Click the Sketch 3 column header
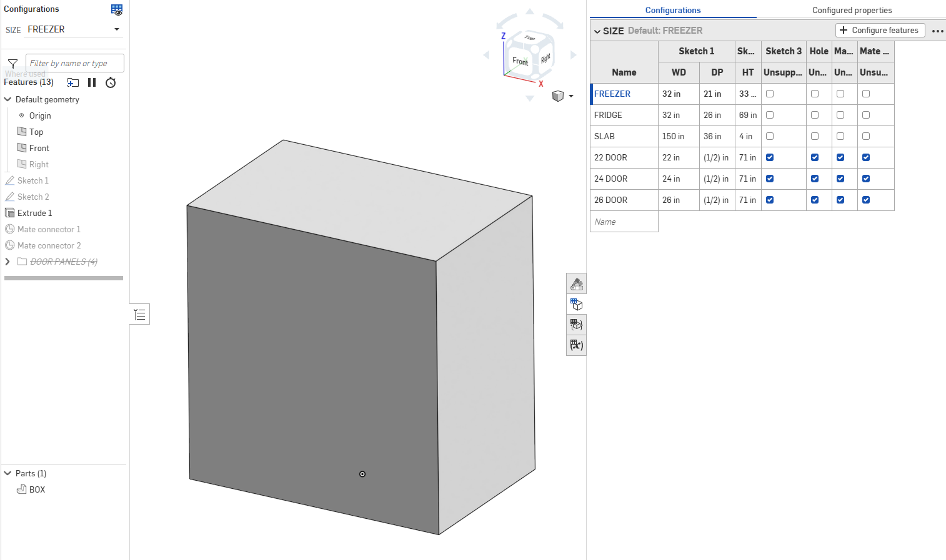Image resolution: width=946 pixels, height=560 pixels. [x=784, y=51]
